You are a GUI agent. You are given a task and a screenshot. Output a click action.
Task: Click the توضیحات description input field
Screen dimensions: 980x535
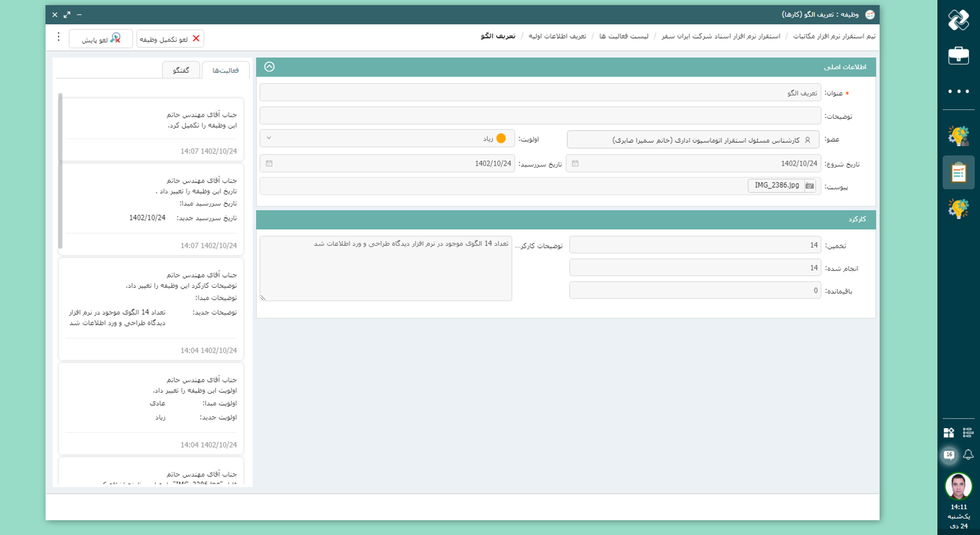pos(540,116)
